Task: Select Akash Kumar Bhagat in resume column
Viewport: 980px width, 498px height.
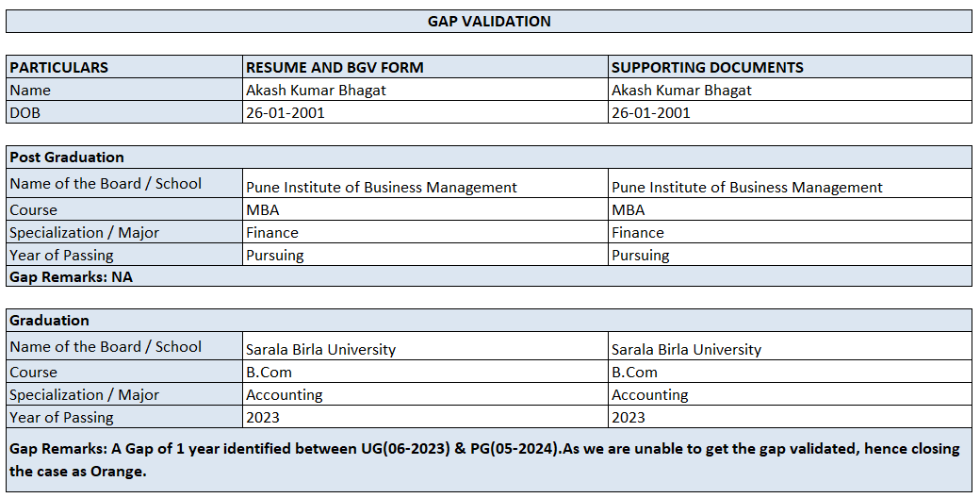Action: point(316,91)
